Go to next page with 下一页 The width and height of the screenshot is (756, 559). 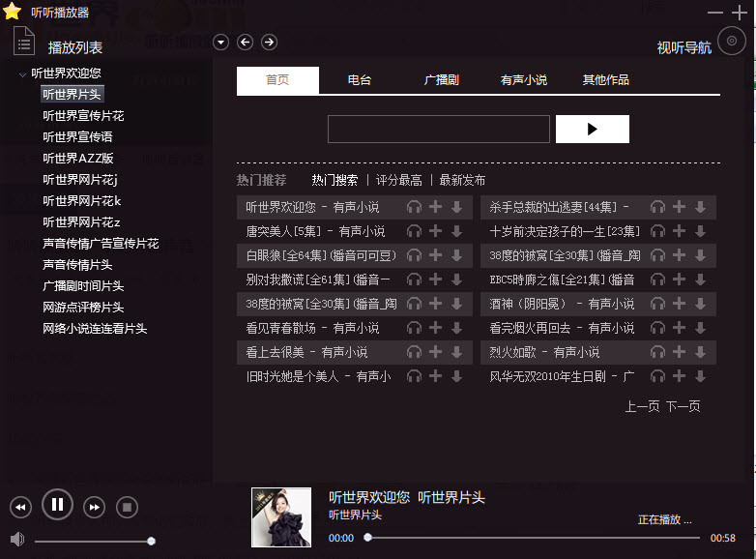pyautogui.click(x=683, y=406)
